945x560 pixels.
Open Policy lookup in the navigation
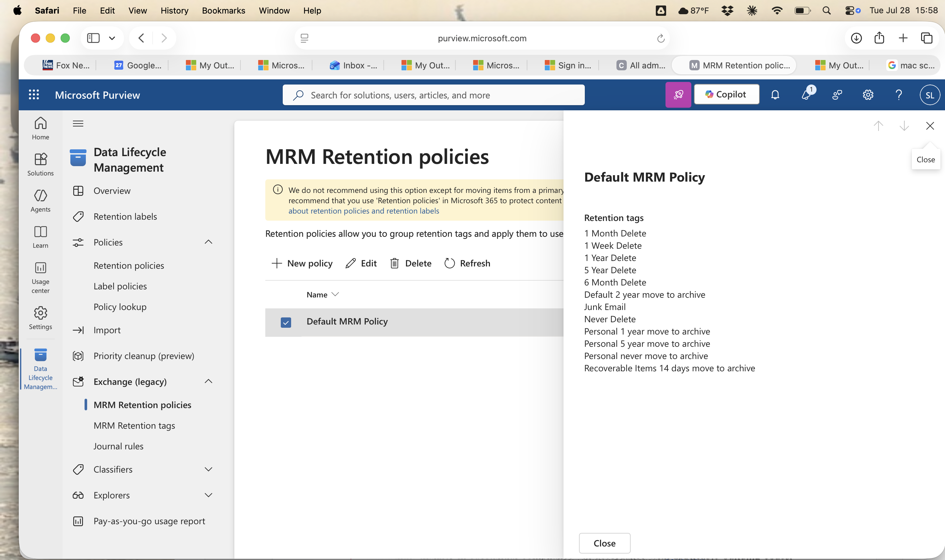pos(120,307)
